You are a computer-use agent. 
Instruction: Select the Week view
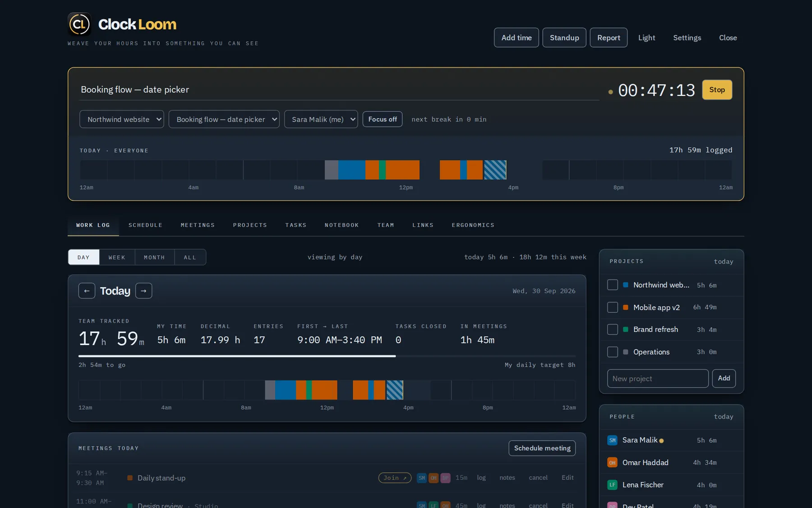pyautogui.click(x=117, y=257)
